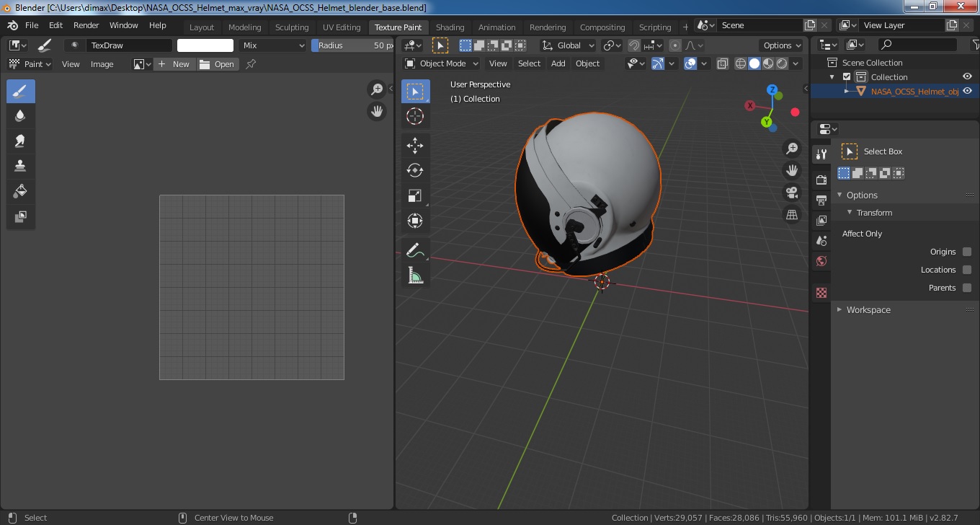Activate the Select Box tool in viewport toolbar
The height and width of the screenshot is (525, 980).
[x=415, y=92]
